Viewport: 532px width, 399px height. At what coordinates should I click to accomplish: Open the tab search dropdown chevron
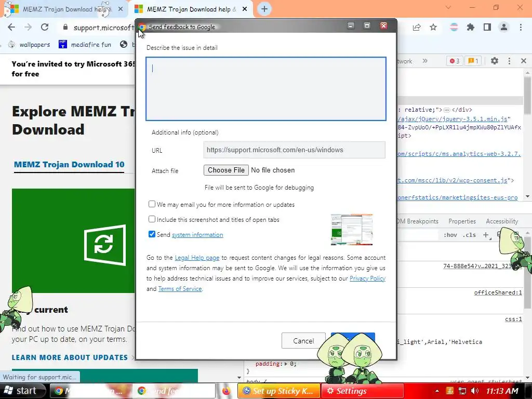click(448, 7)
